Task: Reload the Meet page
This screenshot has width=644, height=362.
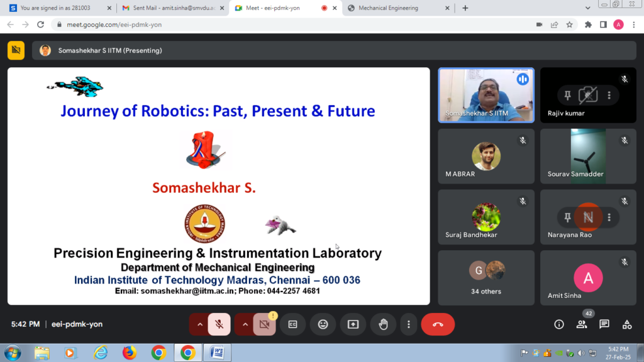Action: click(x=41, y=25)
